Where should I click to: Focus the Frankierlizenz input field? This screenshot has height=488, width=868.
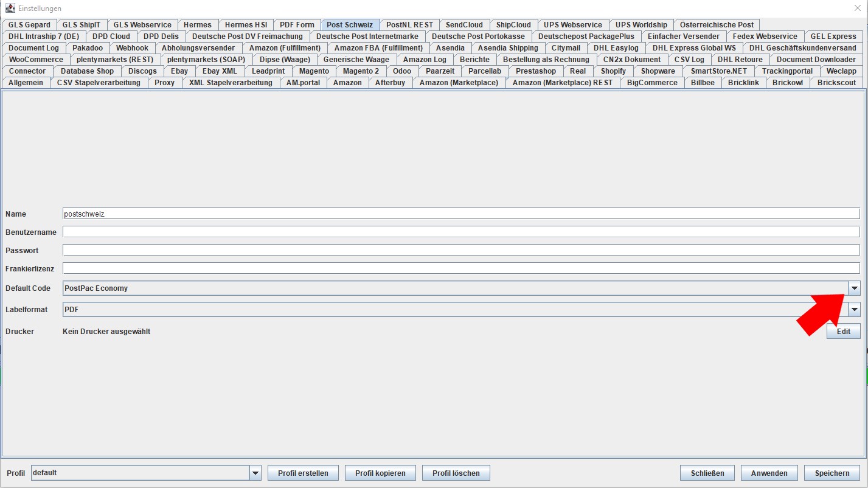pyautogui.click(x=461, y=268)
